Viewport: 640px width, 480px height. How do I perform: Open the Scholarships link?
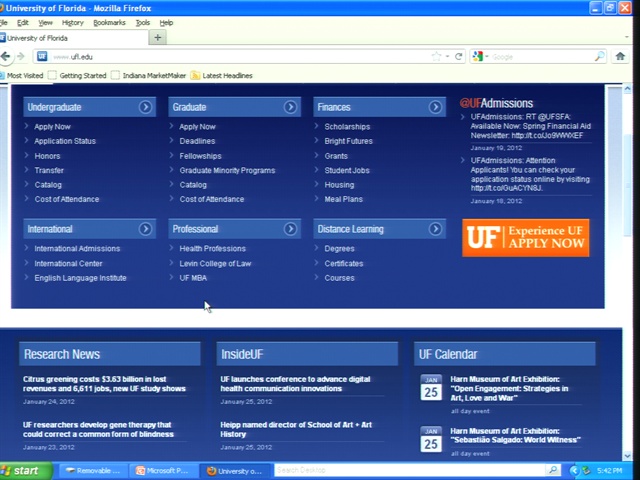(347, 127)
